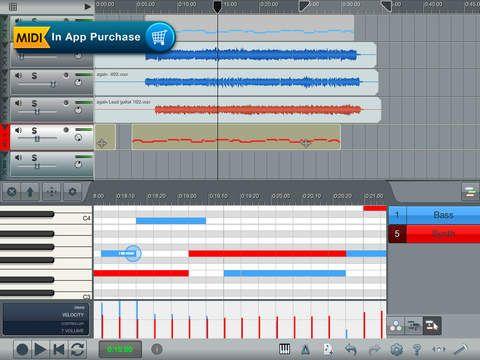The image size is (480, 360).
Task: Select the long red note in the piano roll
Action: [x=267, y=254]
